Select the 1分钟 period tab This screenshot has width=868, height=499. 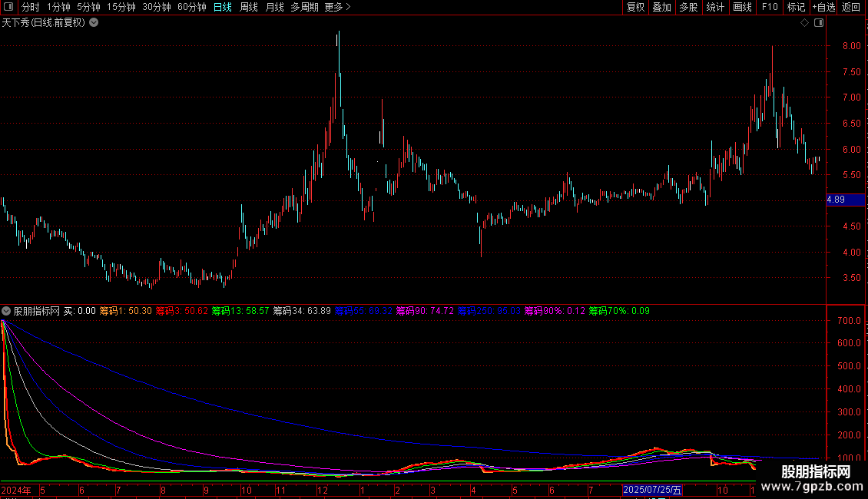coord(58,7)
